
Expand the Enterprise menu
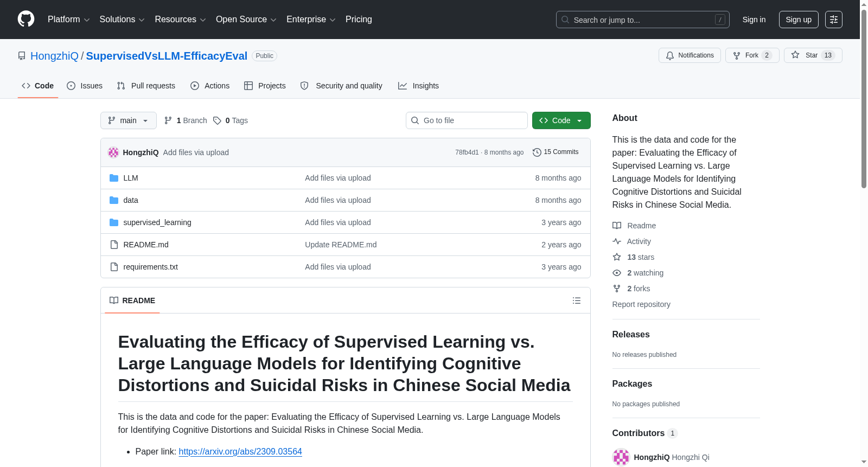coord(311,20)
